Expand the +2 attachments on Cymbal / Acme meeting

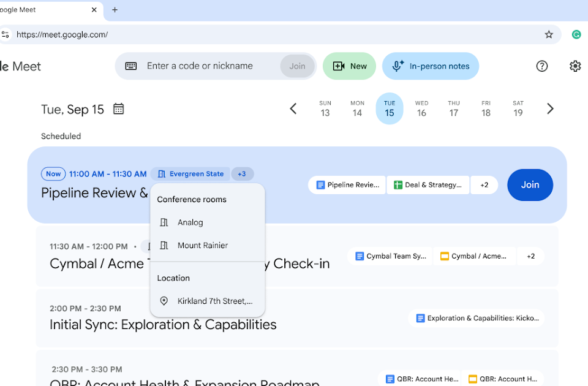[x=530, y=256]
